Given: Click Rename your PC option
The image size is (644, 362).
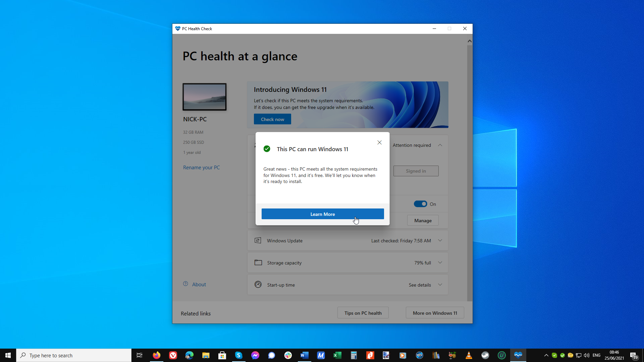Looking at the screenshot, I should click(202, 167).
